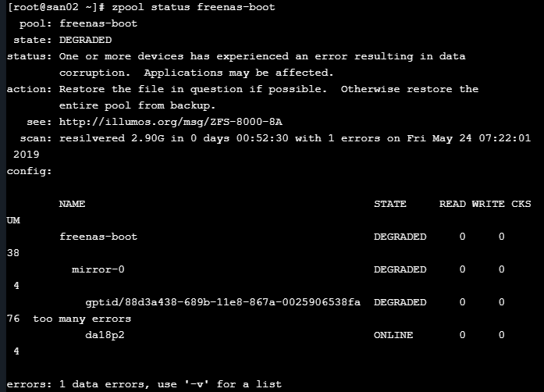The height and width of the screenshot is (392, 544).
Task: Select the mirror-0 vdev entry
Action: (x=98, y=269)
